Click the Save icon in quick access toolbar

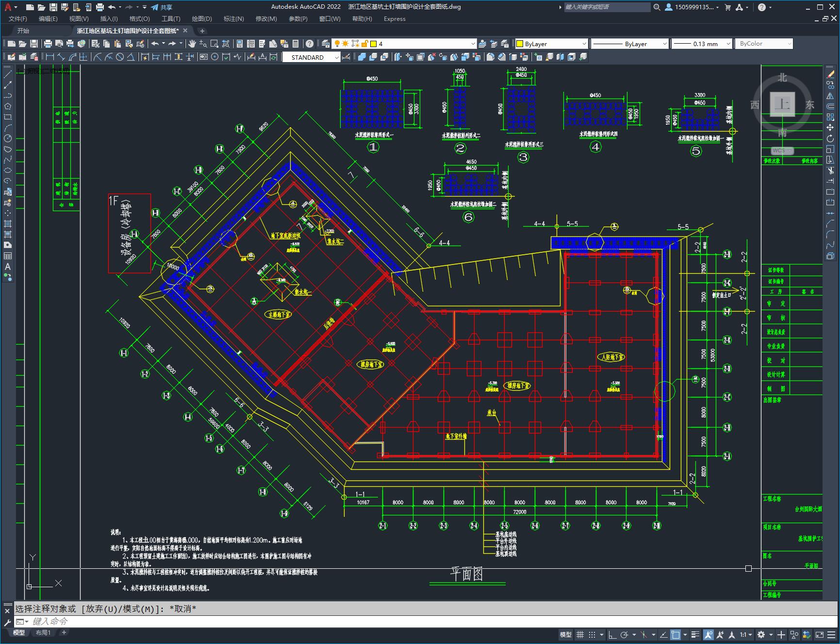coord(53,7)
